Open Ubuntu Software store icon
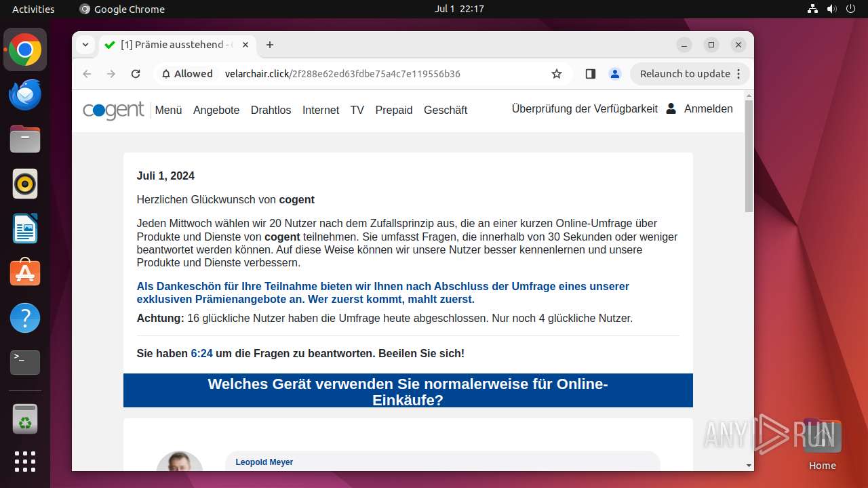Screen dimensions: 868x488 click(x=25, y=273)
